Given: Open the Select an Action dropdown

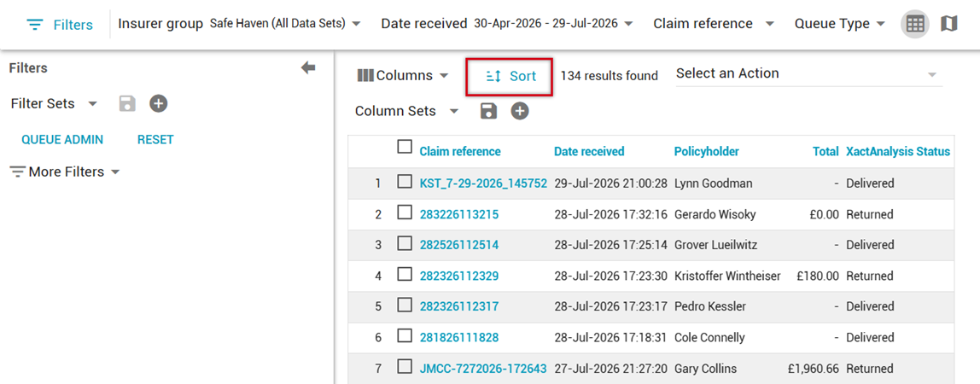Looking at the screenshot, I should (808, 73).
